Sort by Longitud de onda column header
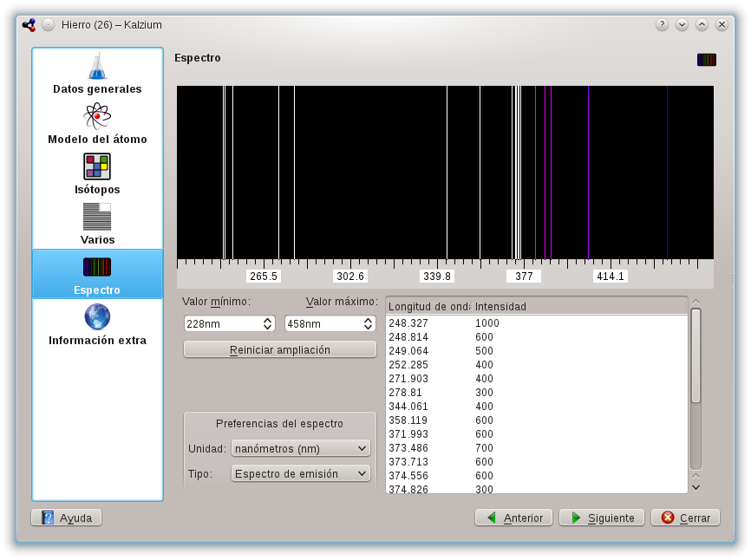Viewport: 751px width, 560px height. (429, 306)
